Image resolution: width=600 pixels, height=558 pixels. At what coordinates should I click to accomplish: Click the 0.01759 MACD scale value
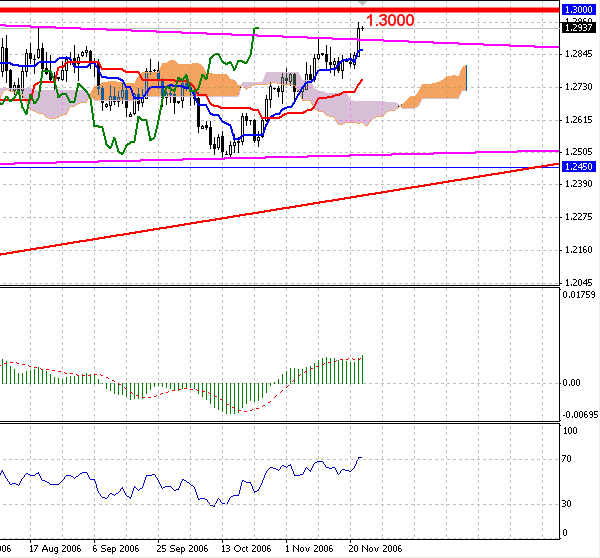pos(579,295)
